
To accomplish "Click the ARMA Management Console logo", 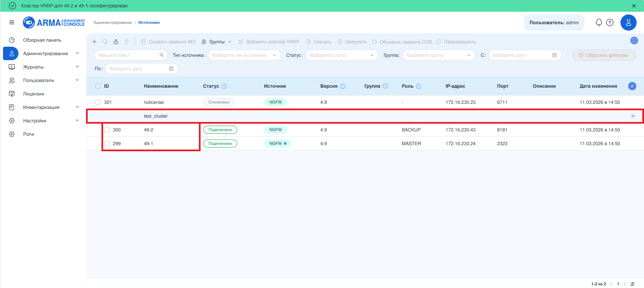I will [x=54, y=23].
